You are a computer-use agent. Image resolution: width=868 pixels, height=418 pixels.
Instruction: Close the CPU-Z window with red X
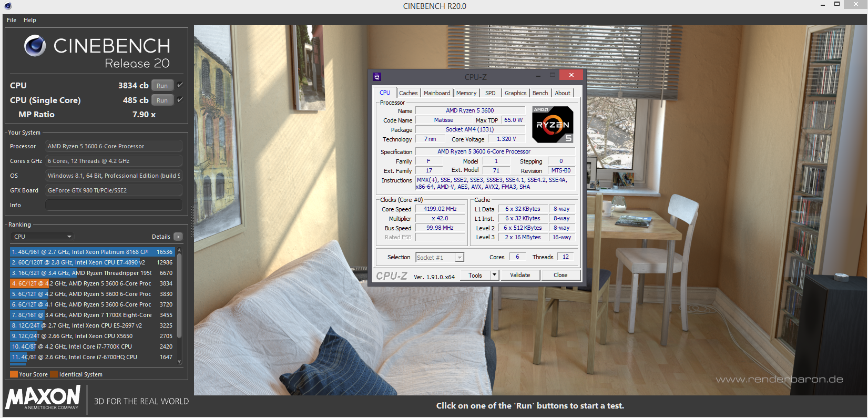(x=571, y=75)
